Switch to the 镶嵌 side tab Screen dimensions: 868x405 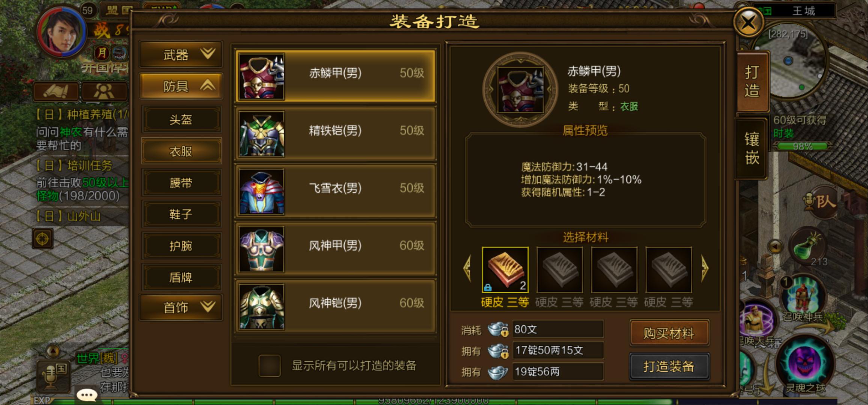[752, 148]
